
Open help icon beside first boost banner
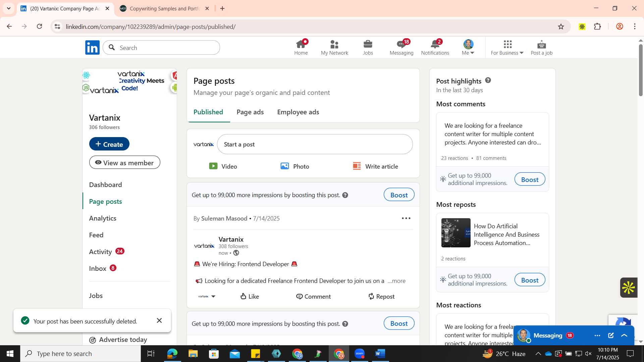(345, 195)
